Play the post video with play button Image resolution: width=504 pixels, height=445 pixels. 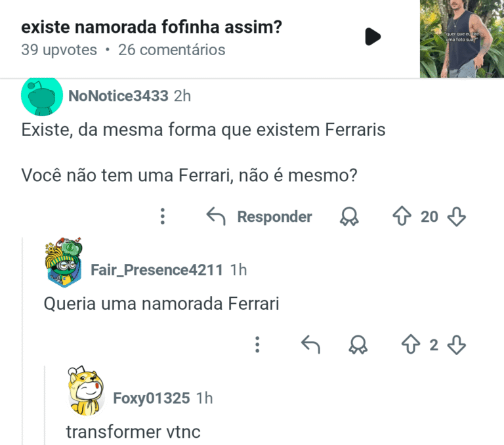373,37
